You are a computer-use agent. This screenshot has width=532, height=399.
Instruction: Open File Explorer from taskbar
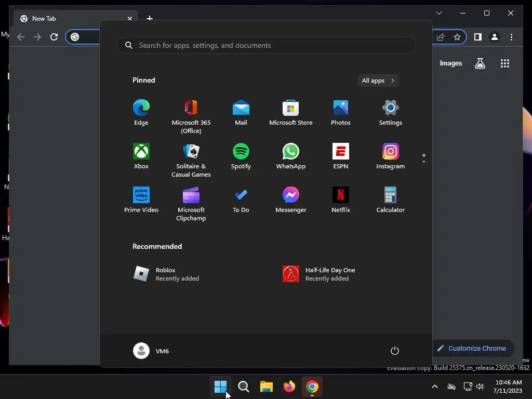(267, 387)
